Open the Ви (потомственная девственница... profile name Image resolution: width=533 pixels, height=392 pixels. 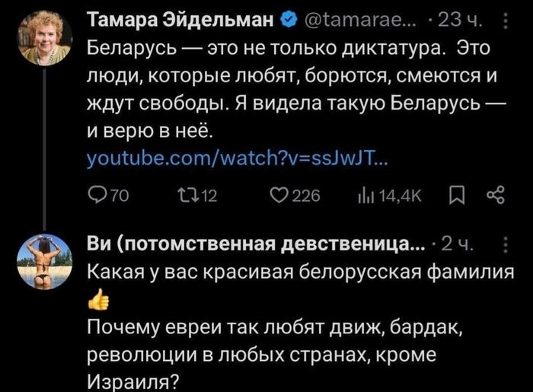tap(257, 244)
